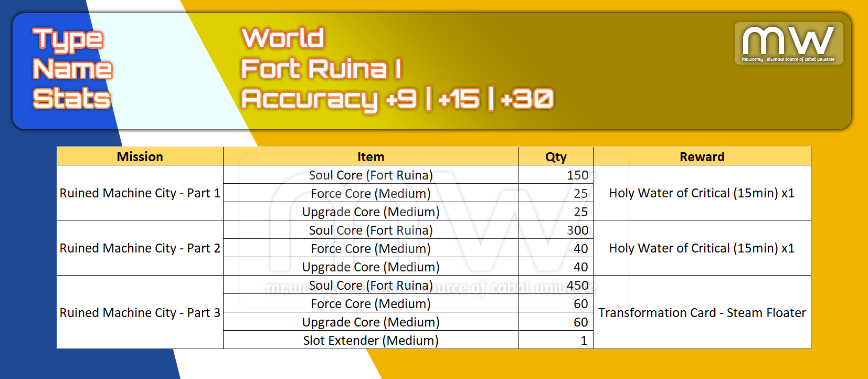
Task: Select the Ruined Machine City - Part 1 cell
Action: 140,193
